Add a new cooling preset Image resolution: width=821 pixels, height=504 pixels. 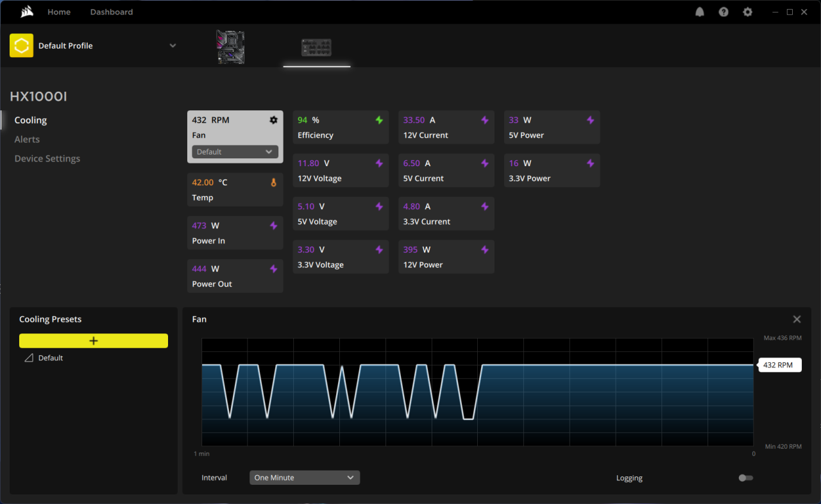pyautogui.click(x=94, y=340)
